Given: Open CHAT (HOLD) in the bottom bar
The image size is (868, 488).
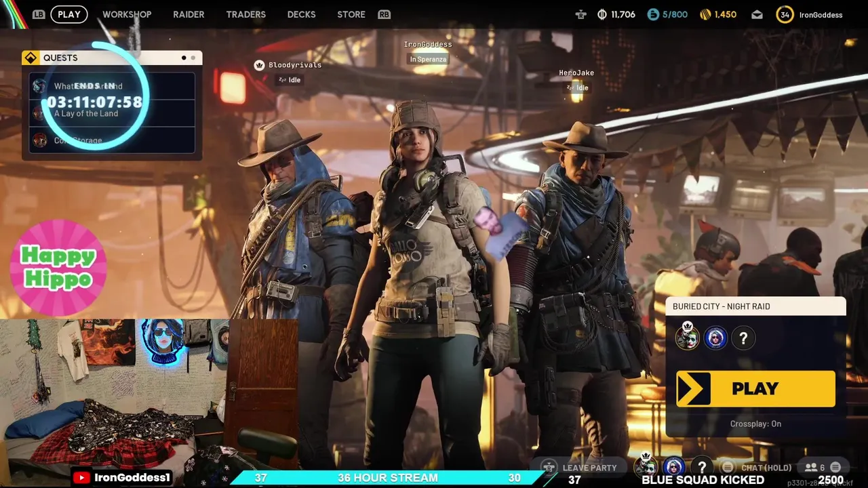Looking at the screenshot, I should pyautogui.click(x=766, y=468).
